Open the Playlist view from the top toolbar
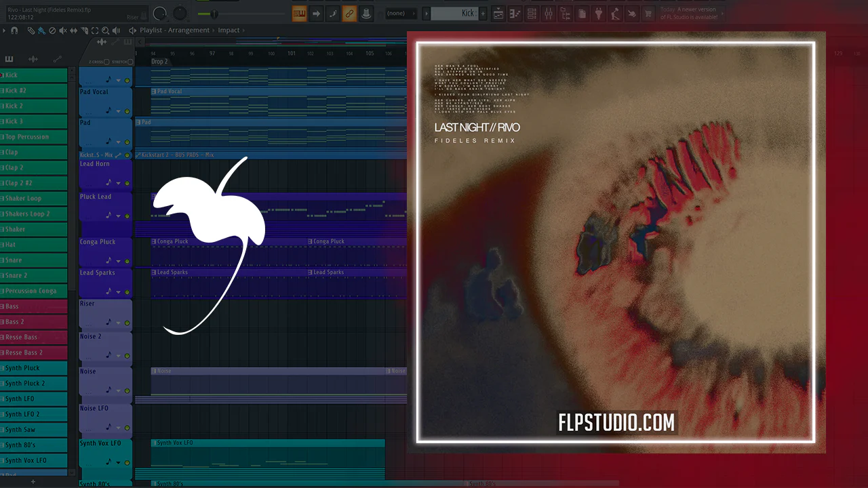This screenshot has height=488, width=868. 498,13
